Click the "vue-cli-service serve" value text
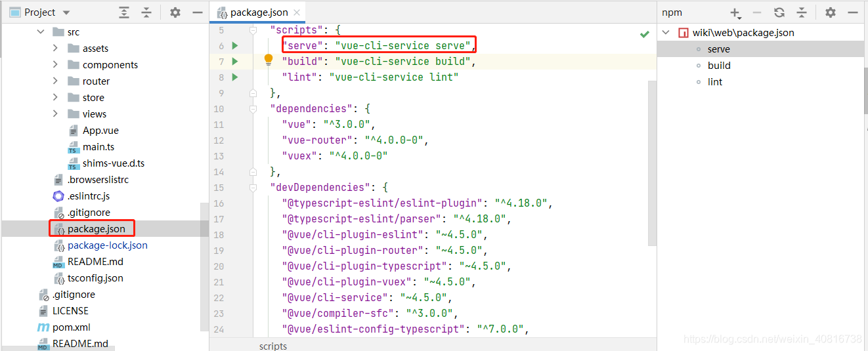This screenshot has width=868, height=351. pyautogui.click(x=404, y=46)
